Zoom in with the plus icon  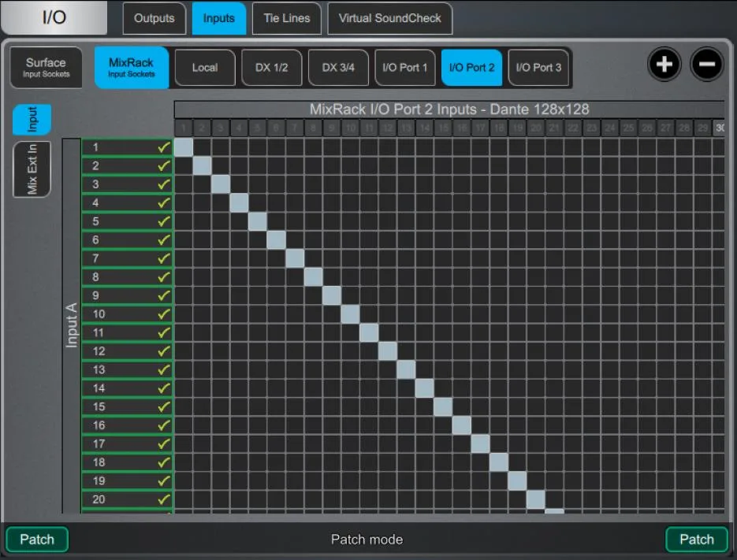point(664,64)
